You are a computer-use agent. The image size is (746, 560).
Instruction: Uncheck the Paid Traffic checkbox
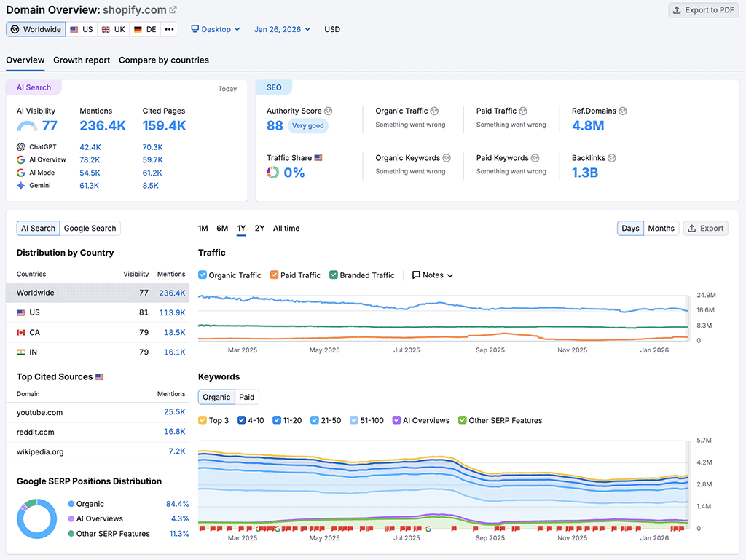click(273, 275)
